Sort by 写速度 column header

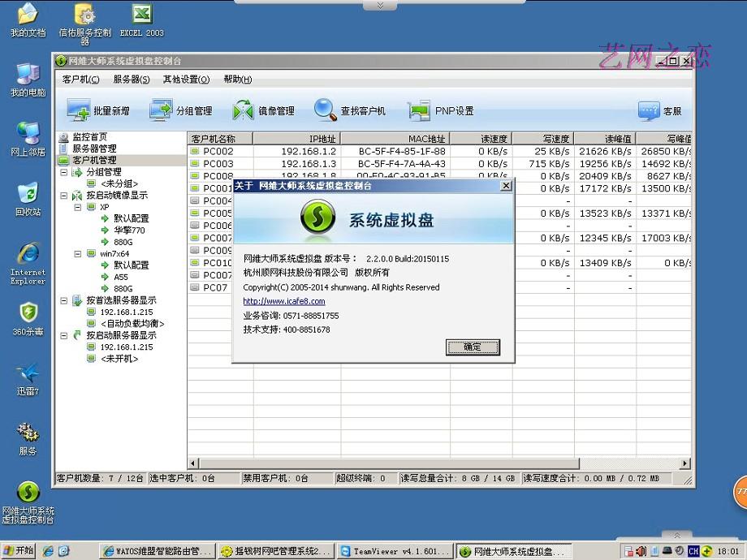[x=543, y=139]
